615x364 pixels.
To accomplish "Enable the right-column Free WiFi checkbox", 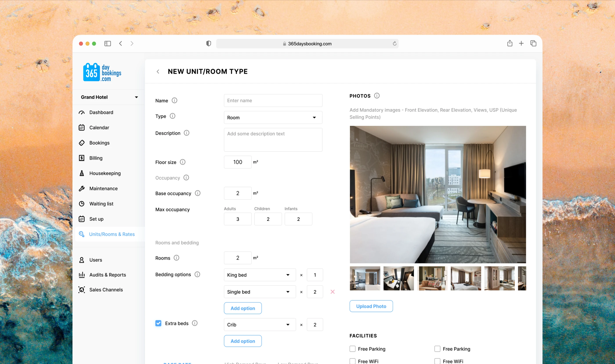I will 437,361.
